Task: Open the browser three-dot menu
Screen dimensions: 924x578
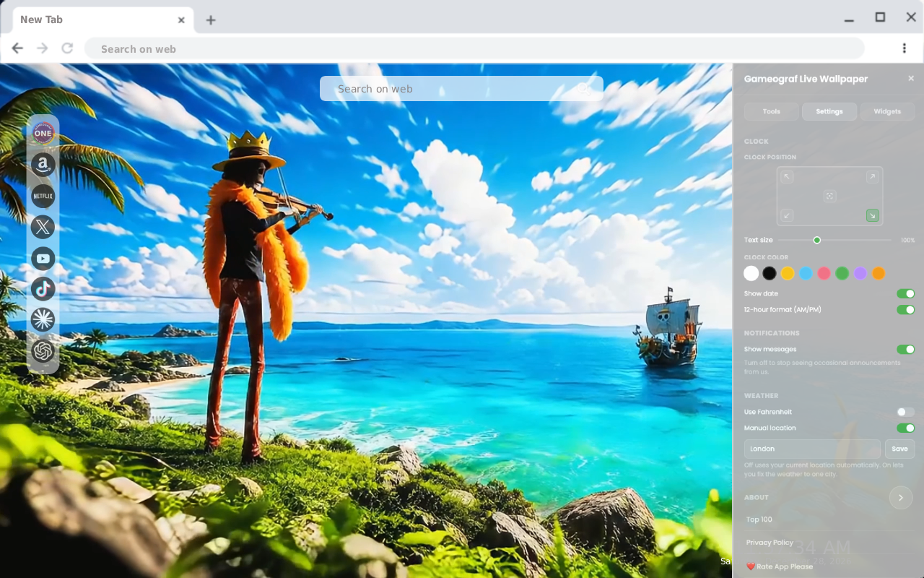Action: click(x=904, y=48)
